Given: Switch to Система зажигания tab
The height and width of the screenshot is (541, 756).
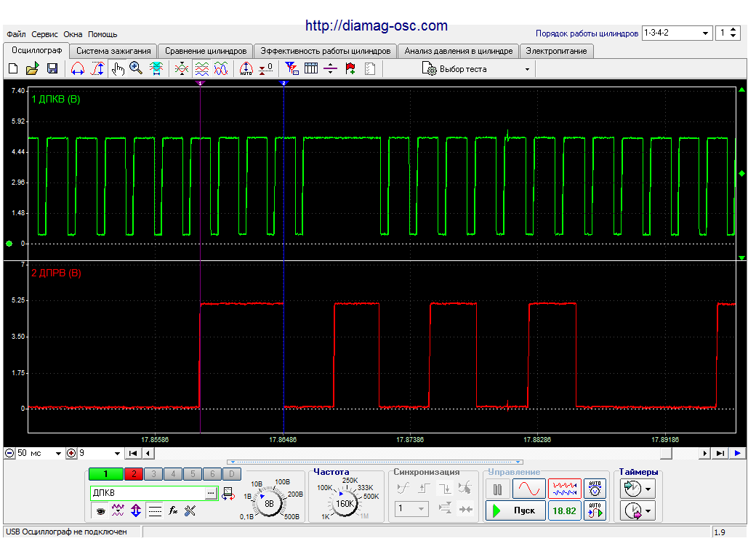Looking at the screenshot, I should (x=113, y=51).
